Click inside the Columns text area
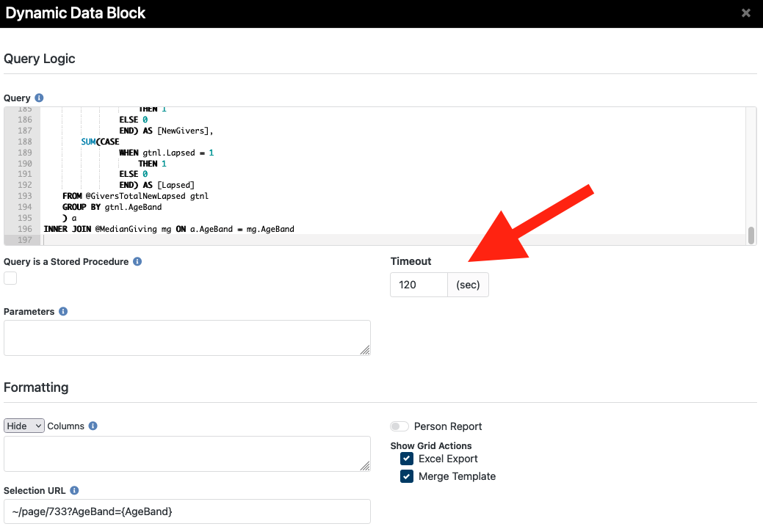 tap(187, 453)
